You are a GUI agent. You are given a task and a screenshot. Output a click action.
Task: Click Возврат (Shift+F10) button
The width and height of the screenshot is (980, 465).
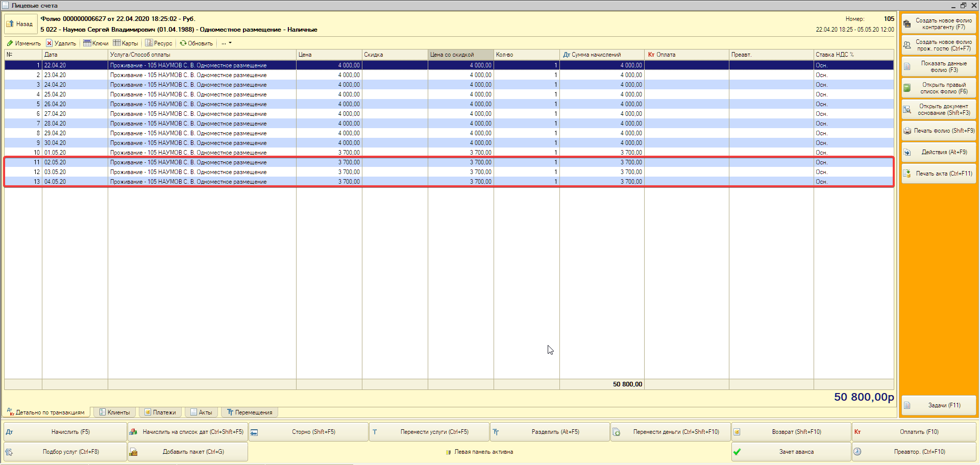tap(791, 432)
